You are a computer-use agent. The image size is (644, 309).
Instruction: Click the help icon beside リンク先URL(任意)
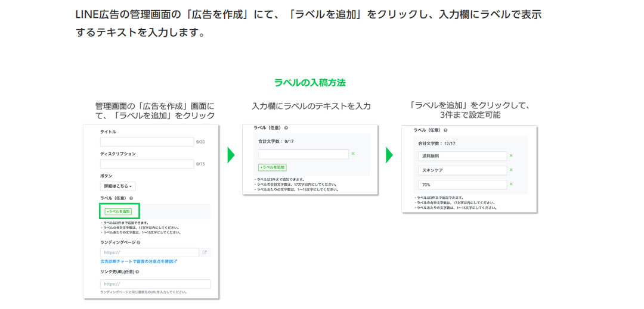click(x=137, y=271)
